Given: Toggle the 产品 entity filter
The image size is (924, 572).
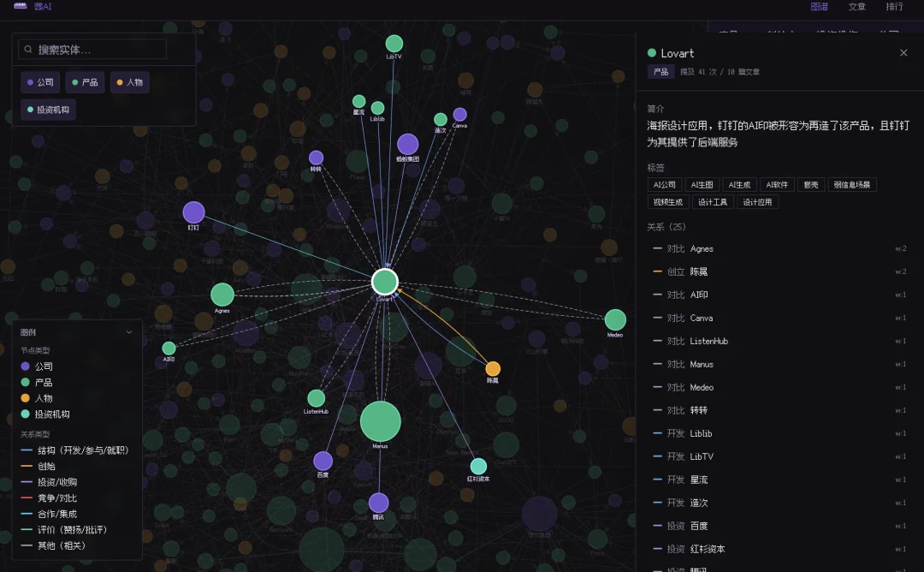Looking at the screenshot, I should [x=85, y=83].
